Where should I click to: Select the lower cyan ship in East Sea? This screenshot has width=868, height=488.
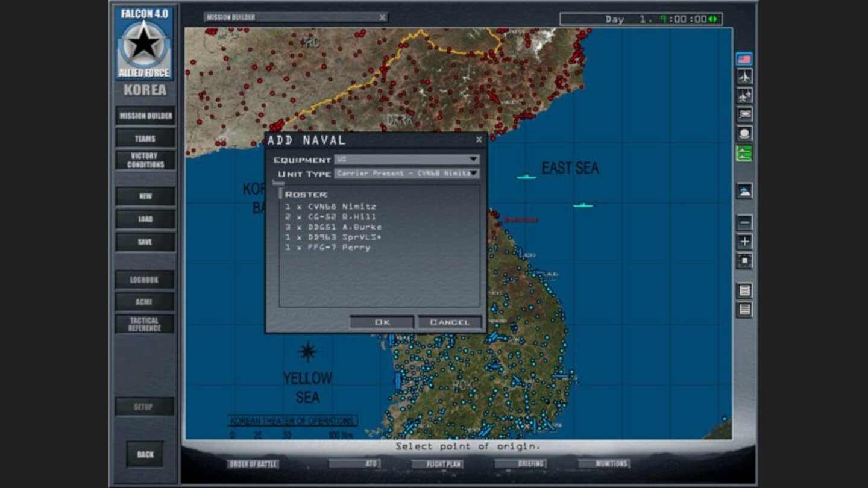583,205
